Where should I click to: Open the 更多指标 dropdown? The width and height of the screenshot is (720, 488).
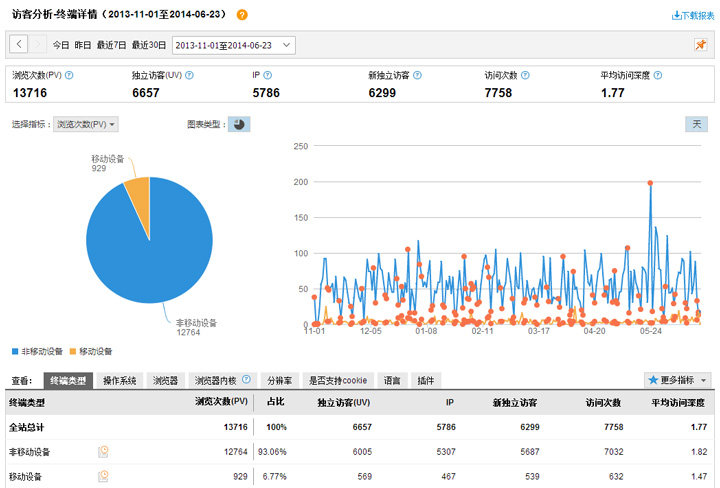pos(678,380)
